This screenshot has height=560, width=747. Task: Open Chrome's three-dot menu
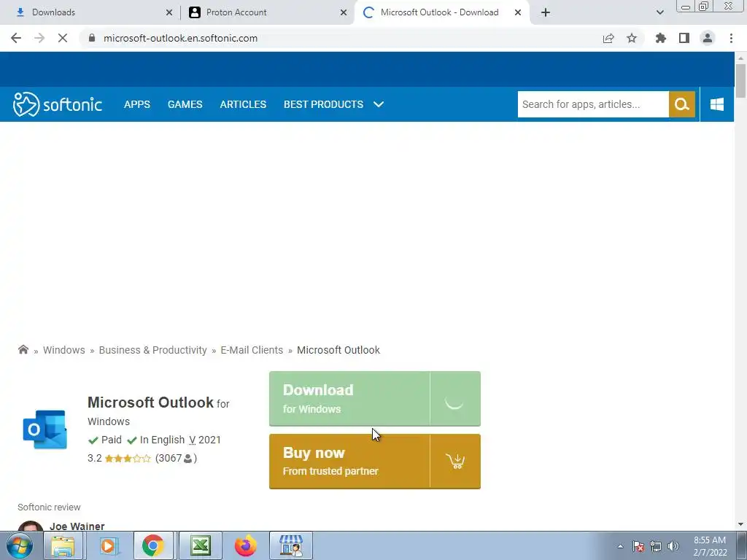coord(731,38)
